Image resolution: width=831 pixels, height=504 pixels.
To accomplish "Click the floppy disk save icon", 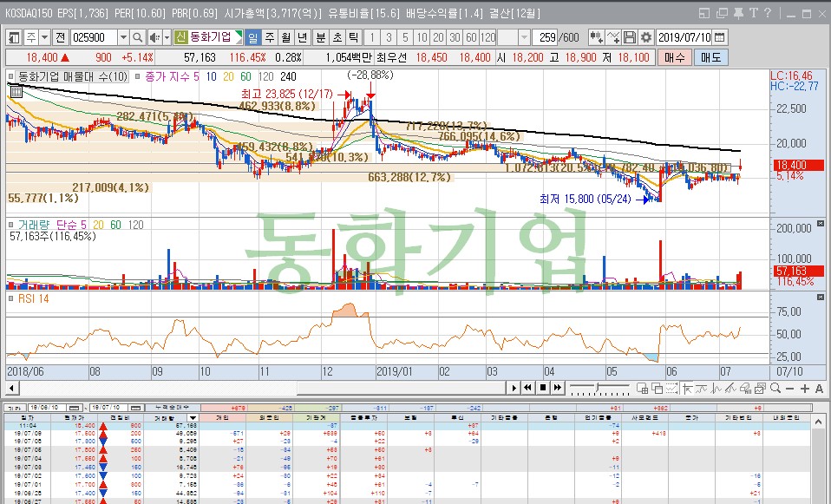I will pos(630,37).
